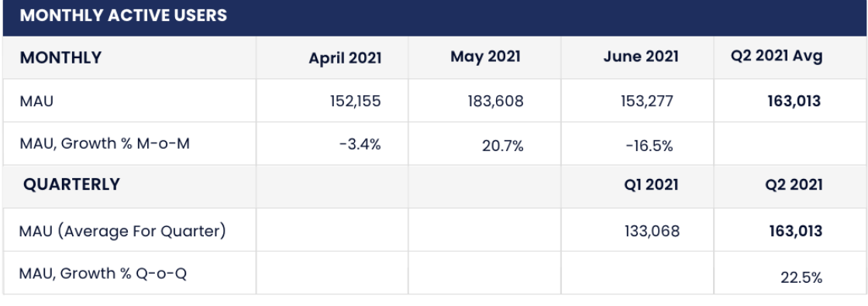
Task: Select the Q1 2021 column header
Action: pos(650,185)
